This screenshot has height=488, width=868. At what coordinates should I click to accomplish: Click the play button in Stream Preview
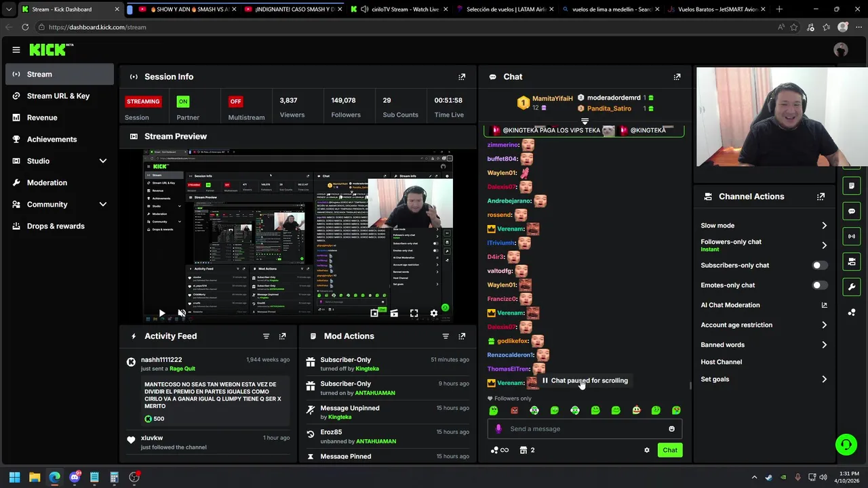coord(161,313)
